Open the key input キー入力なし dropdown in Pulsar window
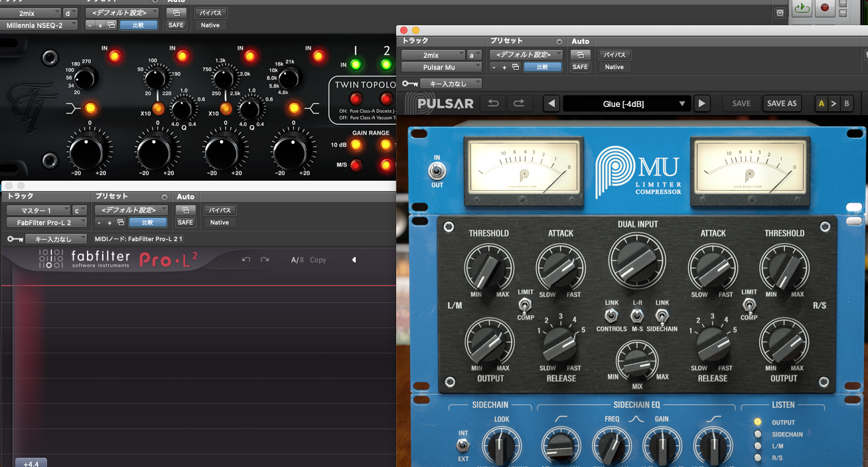This screenshot has width=868, height=467. click(451, 84)
